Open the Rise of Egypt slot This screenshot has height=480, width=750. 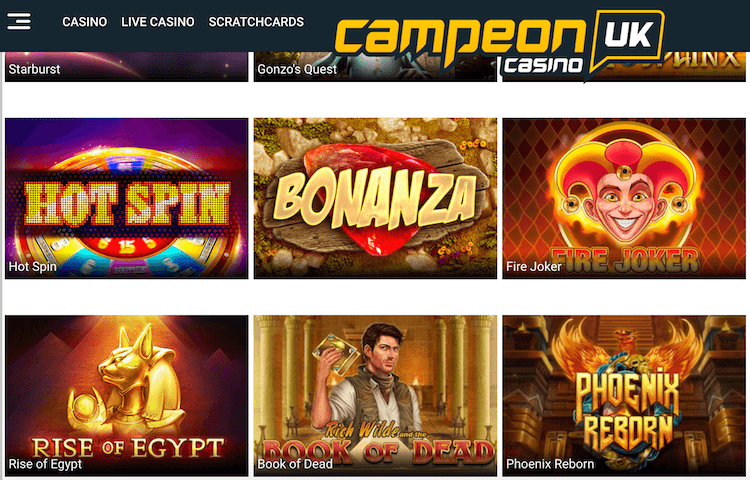[127, 395]
